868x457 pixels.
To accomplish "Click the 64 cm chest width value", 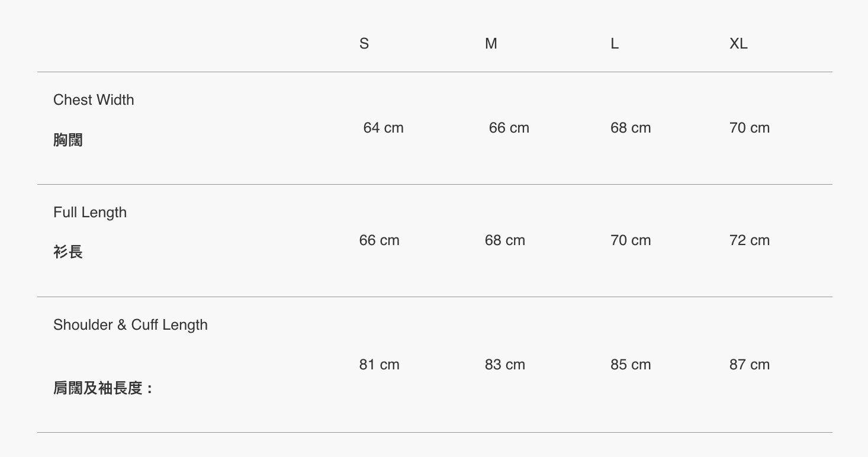I will click(384, 128).
